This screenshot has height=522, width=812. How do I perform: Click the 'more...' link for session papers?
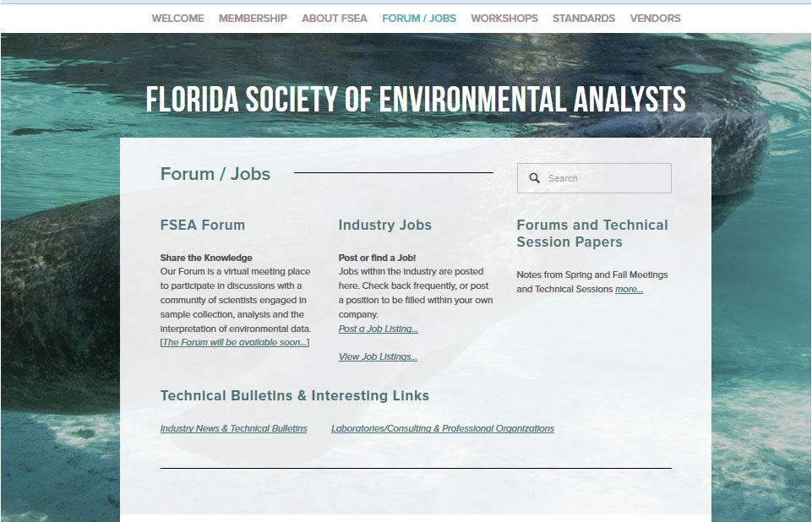[629, 289]
